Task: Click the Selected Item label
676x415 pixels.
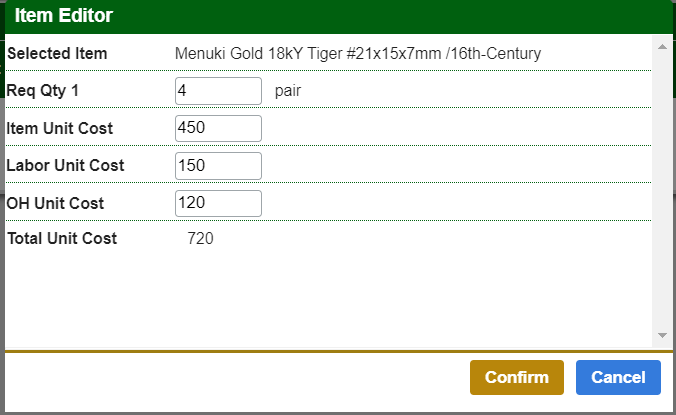Action: (57, 53)
